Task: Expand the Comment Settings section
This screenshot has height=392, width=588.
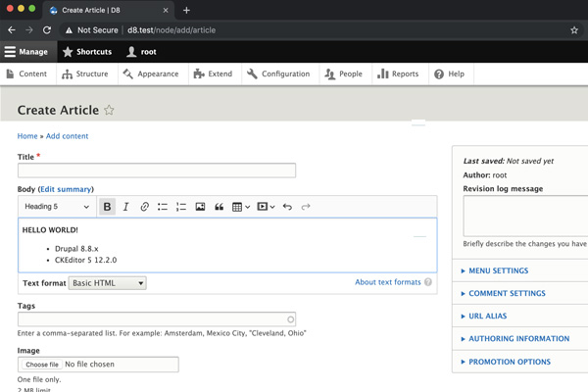Action: [x=507, y=293]
